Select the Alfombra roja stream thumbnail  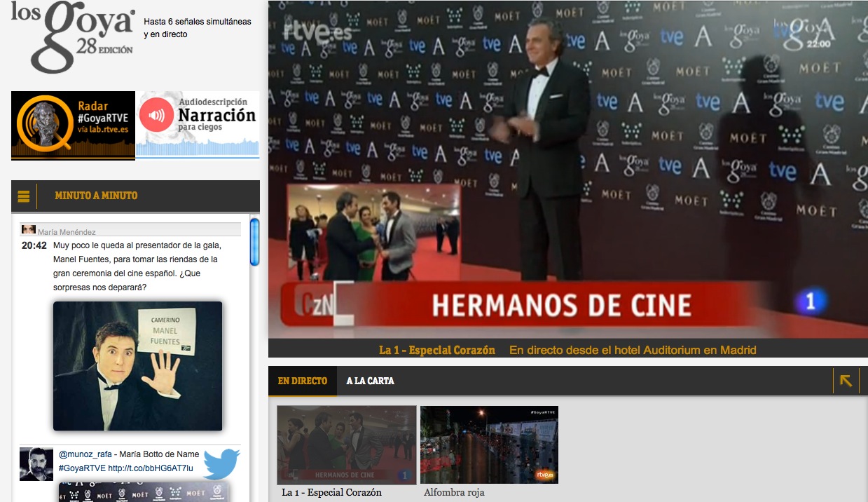click(489, 445)
